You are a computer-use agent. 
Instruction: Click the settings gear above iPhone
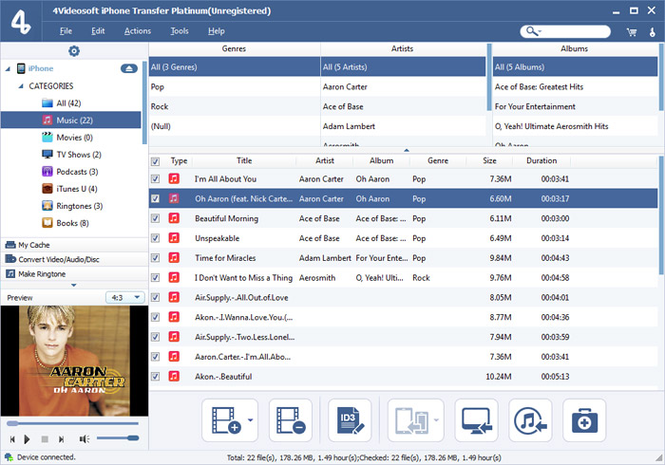pos(73,51)
